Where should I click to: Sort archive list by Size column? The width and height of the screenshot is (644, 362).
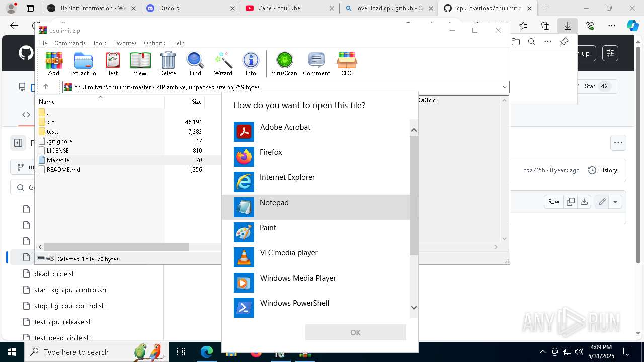[x=185, y=101]
